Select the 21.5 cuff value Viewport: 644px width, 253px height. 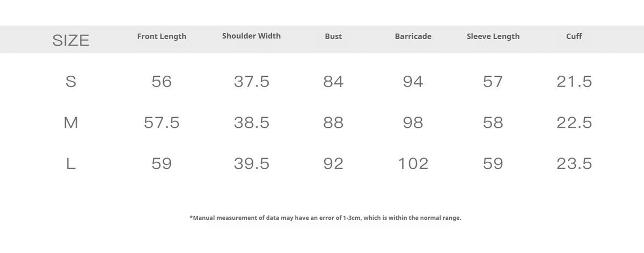(574, 82)
